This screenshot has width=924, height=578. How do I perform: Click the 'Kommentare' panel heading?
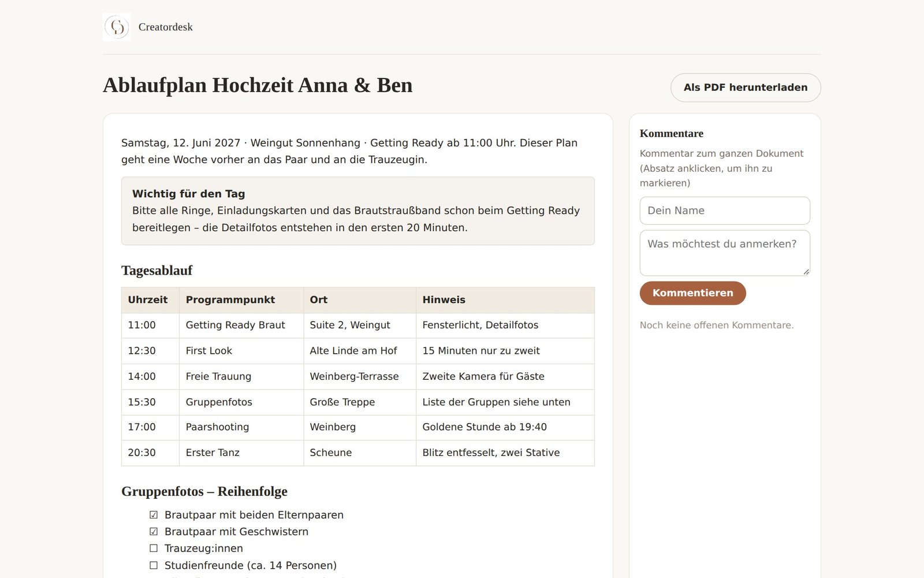[672, 134]
